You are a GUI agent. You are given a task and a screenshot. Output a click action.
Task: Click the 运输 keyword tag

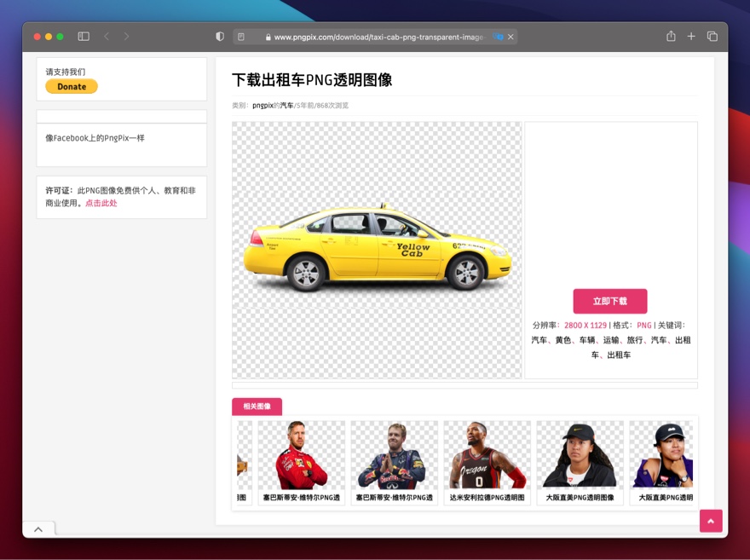(x=611, y=340)
